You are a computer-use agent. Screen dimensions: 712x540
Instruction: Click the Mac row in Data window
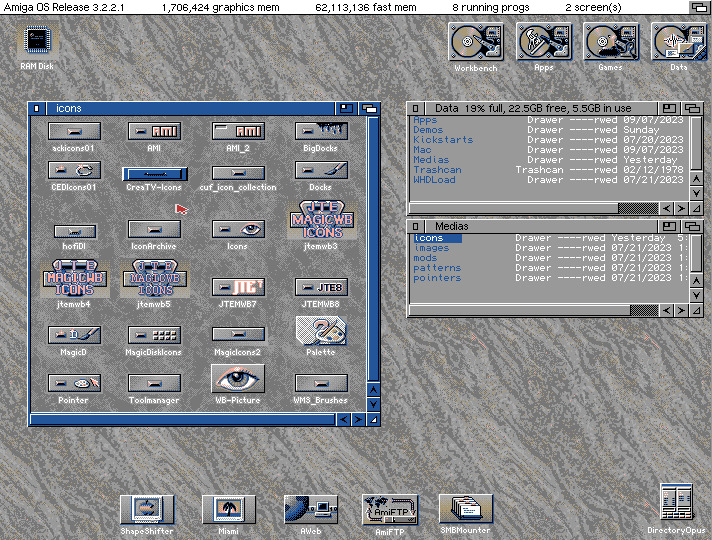pyautogui.click(x=548, y=150)
